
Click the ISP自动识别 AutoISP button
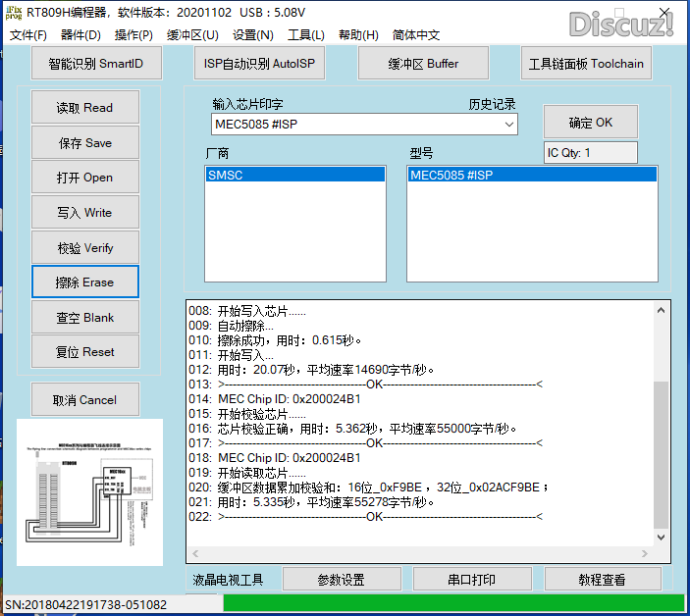pyautogui.click(x=261, y=64)
